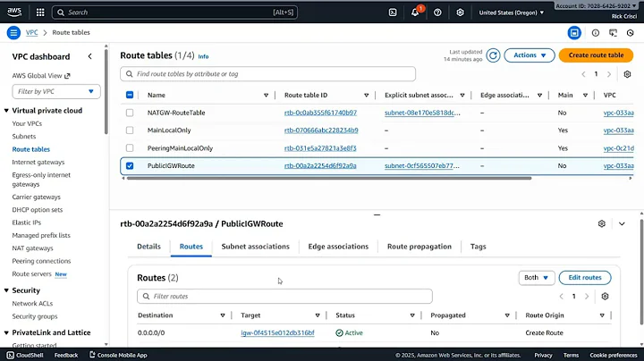Open Feedback in the footer
Image resolution: width=644 pixels, height=361 pixels.
(66, 356)
